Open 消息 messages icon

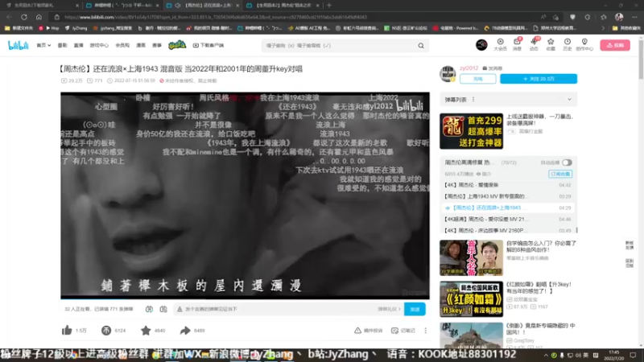click(517, 44)
